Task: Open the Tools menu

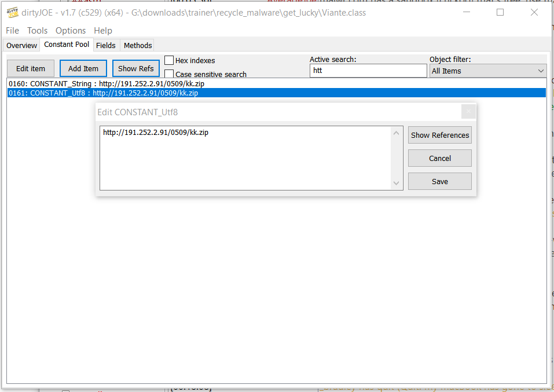Action: tap(38, 31)
